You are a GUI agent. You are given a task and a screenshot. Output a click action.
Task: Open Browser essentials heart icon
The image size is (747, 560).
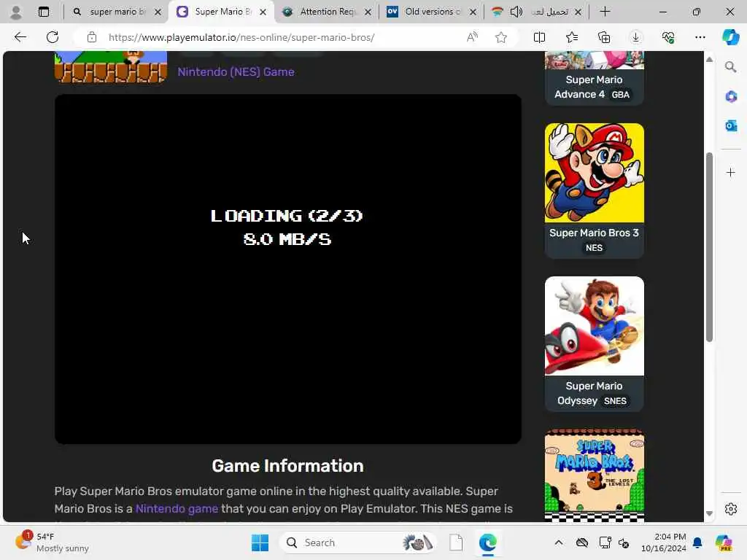point(668,37)
